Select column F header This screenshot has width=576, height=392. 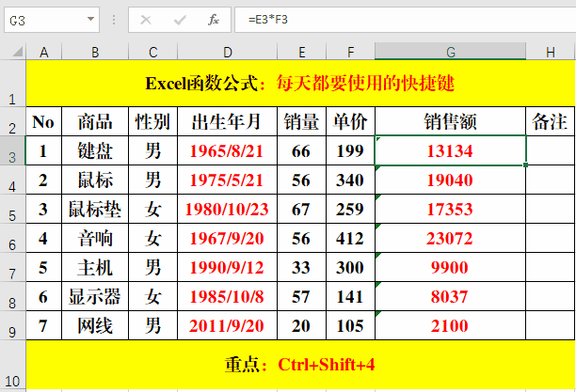(x=350, y=52)
